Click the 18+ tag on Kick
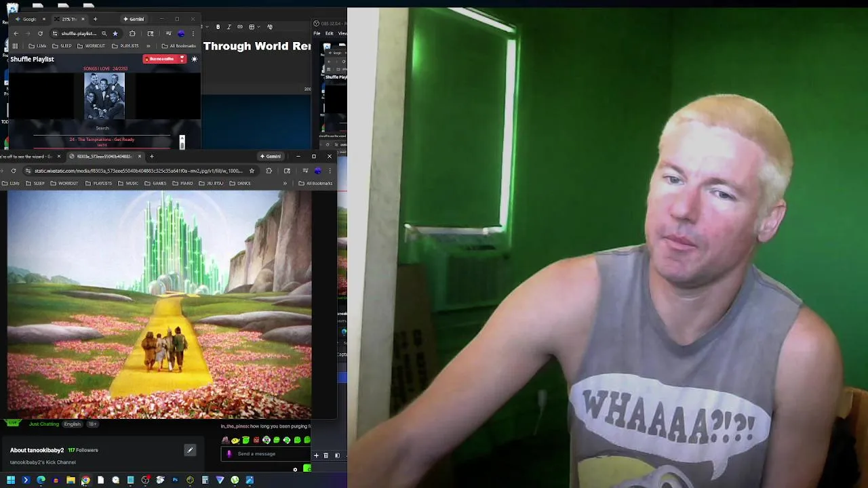Viewport: 868px width, 488px height. pos(92,424)
